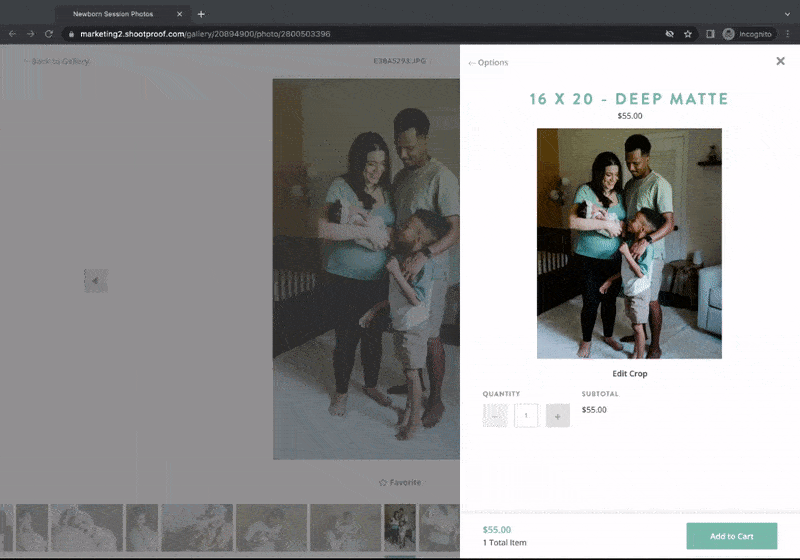Open the Incognito profile indicator
This screenshot has height=560, width=800.
747,34
